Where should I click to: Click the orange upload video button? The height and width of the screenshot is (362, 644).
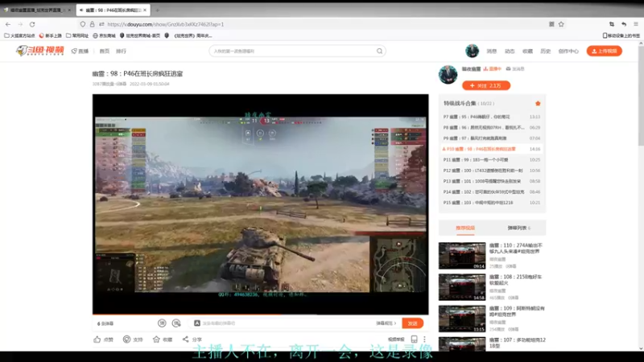(605, 51)
